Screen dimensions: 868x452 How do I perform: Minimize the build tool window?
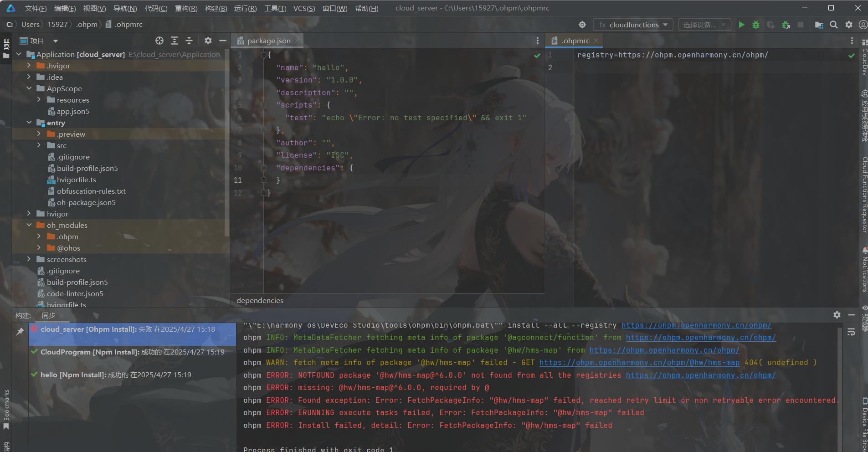click(x=851, y=315)
